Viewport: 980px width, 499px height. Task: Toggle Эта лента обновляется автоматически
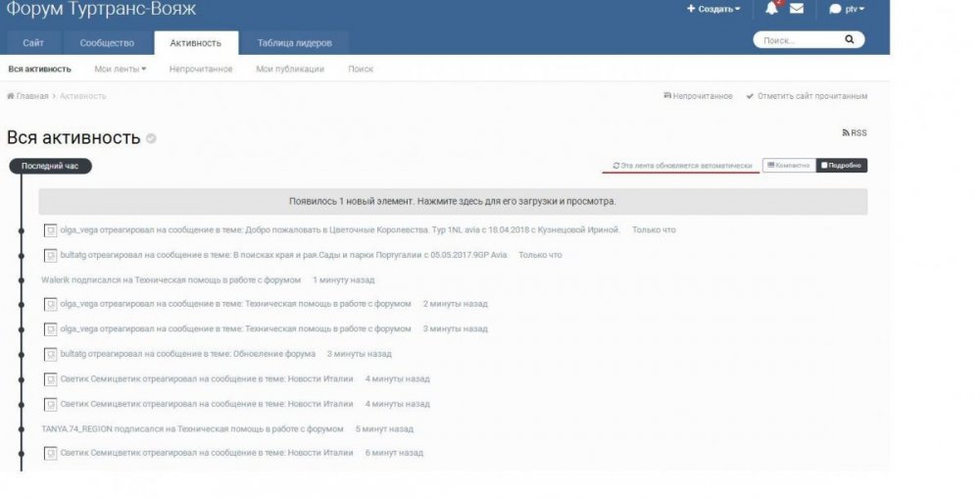(x=682, y=166)
